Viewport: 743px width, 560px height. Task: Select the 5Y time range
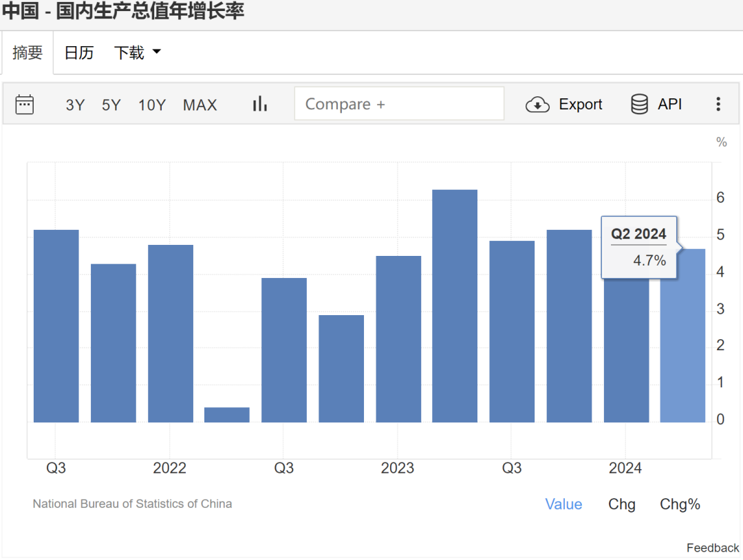coord(111,105)
